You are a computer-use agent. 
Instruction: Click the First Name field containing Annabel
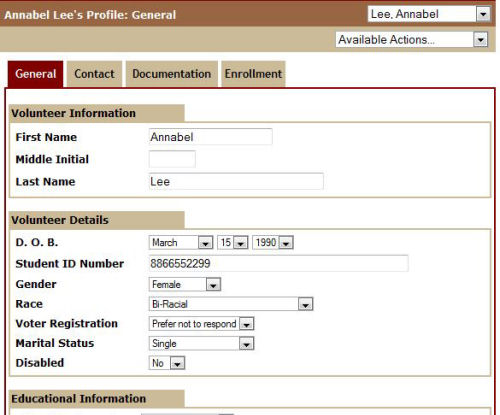click(x=210, y=137)
